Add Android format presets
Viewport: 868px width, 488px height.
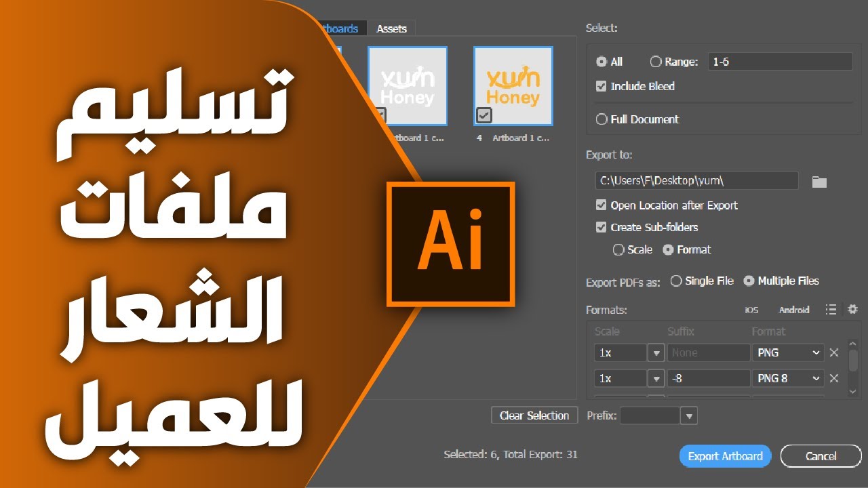794,310
